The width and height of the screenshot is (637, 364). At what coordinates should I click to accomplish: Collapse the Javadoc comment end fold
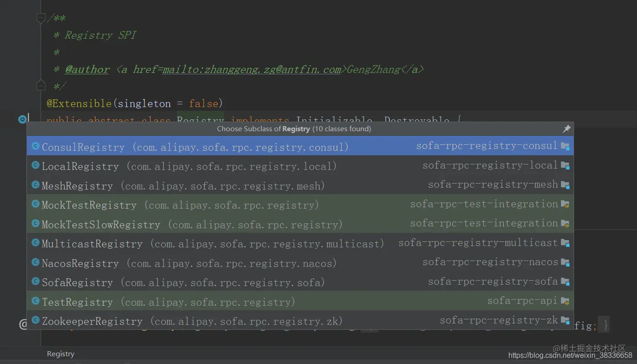[x=41, y=85]
